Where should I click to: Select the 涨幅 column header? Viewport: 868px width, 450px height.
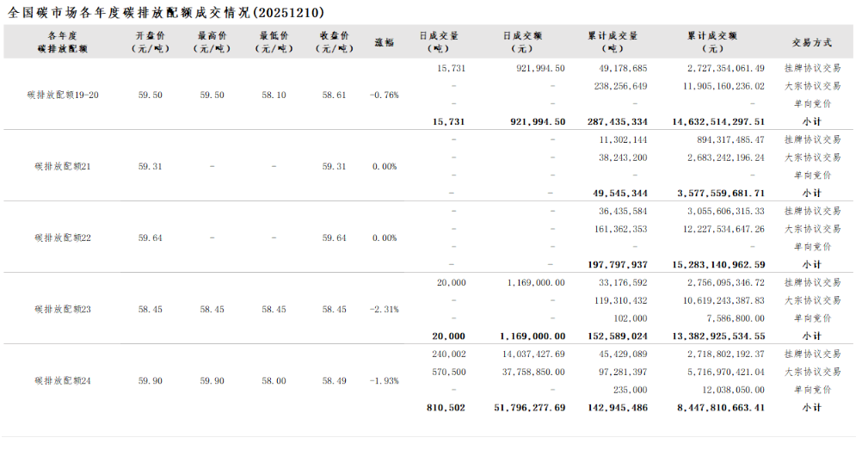[384, 42]
